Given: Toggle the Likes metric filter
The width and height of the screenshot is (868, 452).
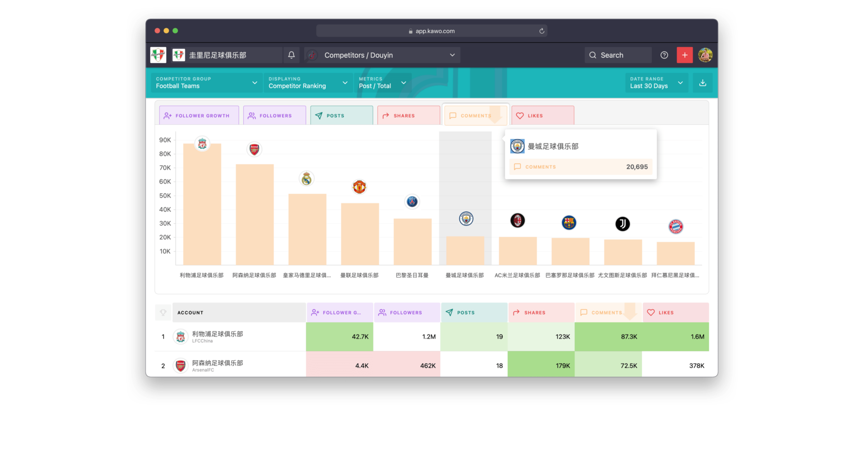Looking at the screenshot, I should (x=542, y=115).
